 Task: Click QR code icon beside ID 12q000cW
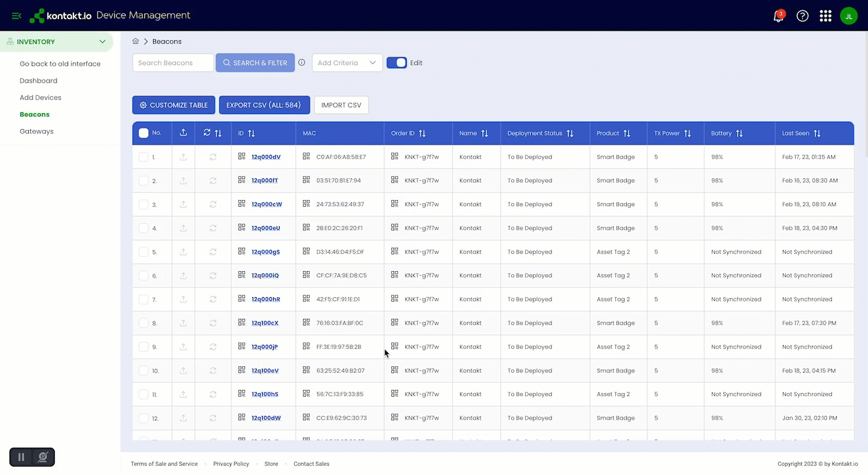(242, 204)
